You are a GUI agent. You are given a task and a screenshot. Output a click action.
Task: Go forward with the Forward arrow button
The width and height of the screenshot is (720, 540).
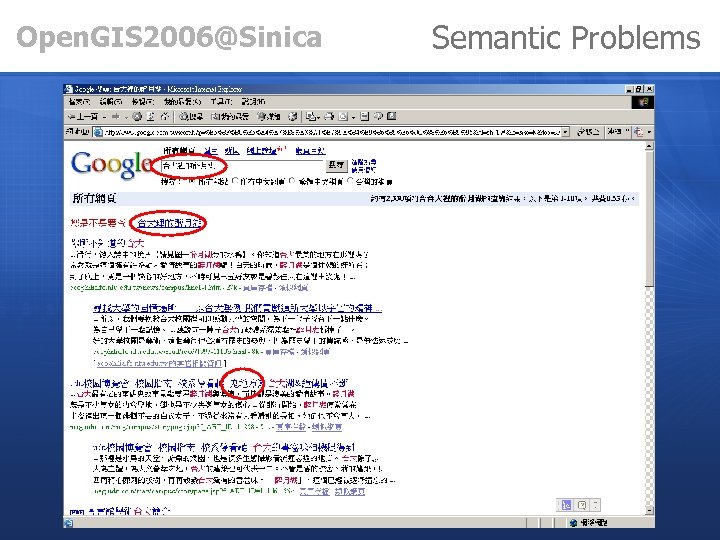coord(116,117)
